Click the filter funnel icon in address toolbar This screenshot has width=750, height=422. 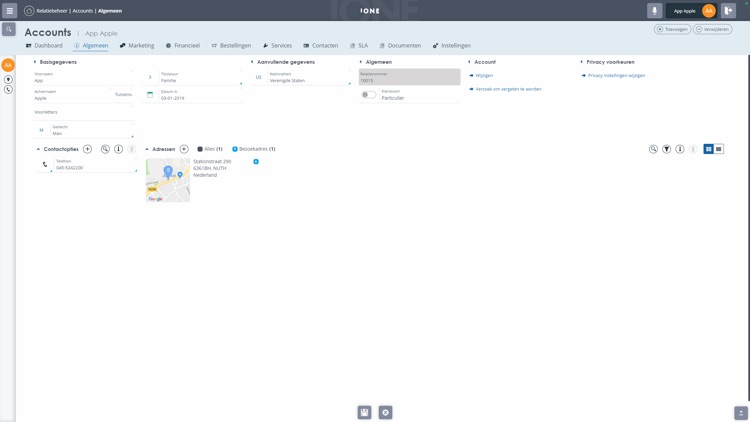tap(667, 149)
